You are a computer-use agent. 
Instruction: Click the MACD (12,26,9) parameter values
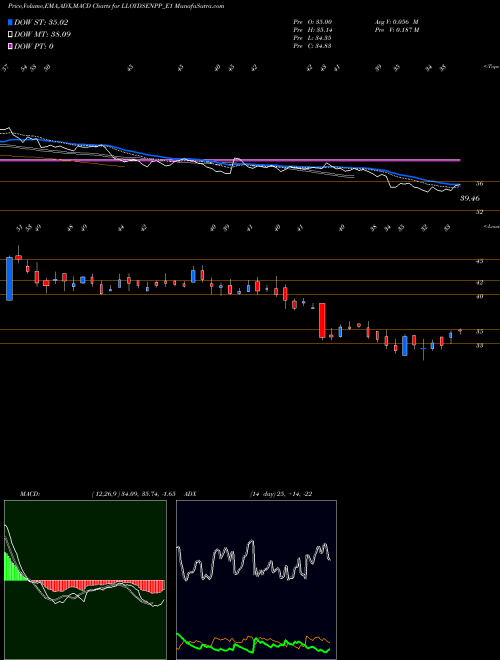click(133, 494)
